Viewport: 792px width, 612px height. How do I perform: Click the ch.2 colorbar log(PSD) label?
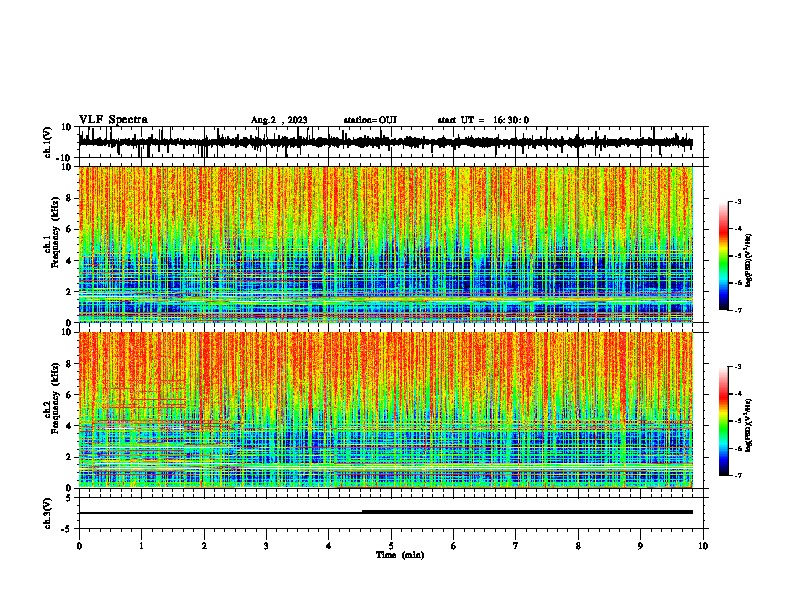click(748, 425)
